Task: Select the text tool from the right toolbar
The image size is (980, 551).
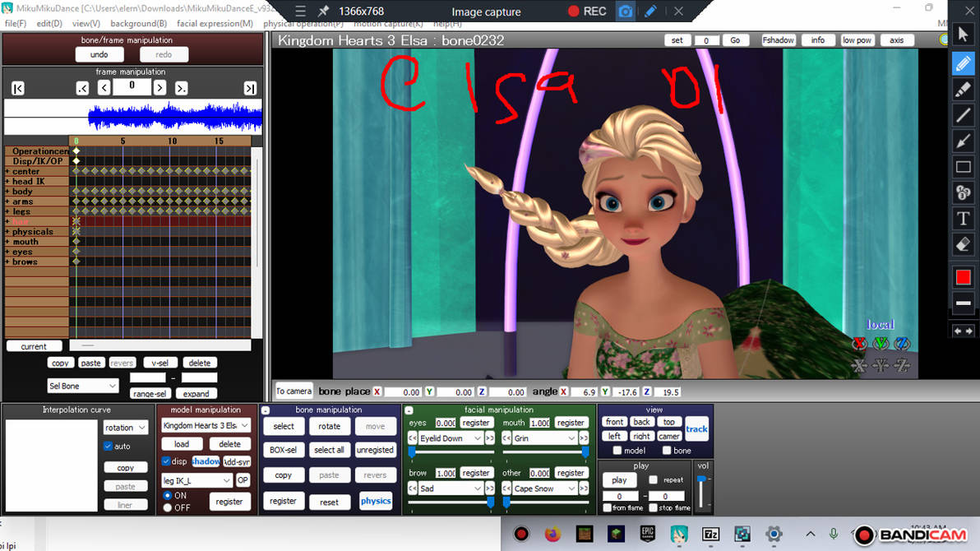Action: pos(963,218)
